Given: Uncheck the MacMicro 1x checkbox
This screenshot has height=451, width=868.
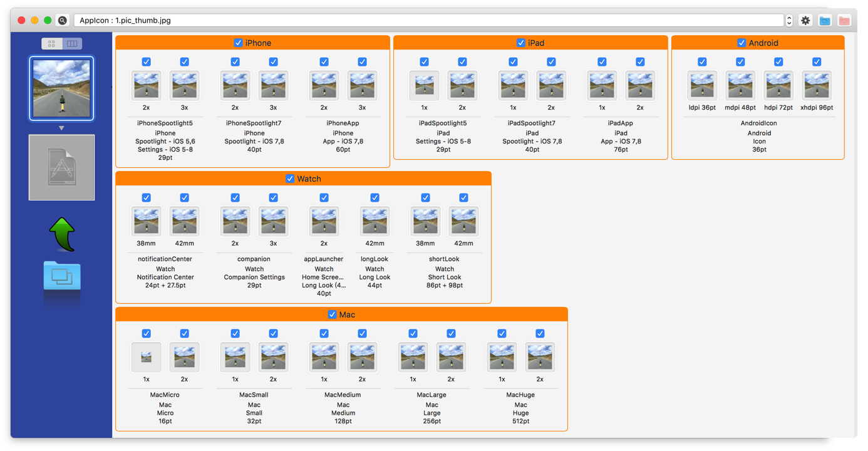Looking at the screenshot, I should (146, 333).
